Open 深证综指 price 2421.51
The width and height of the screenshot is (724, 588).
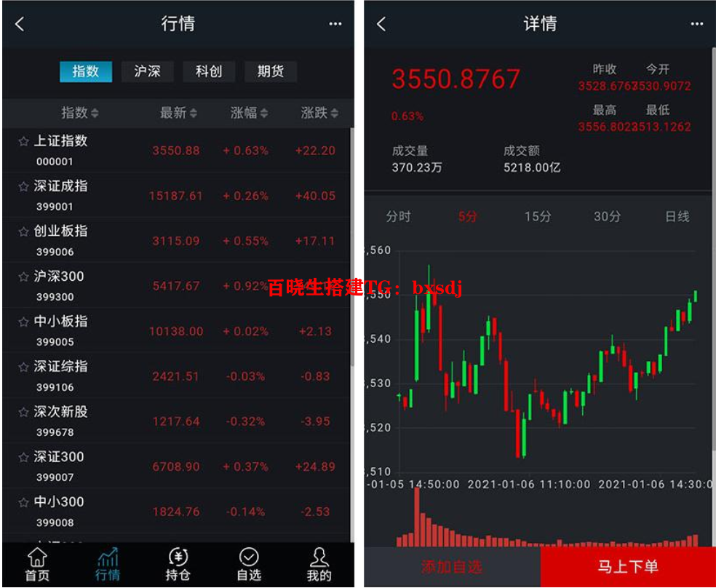click(176, 376)
